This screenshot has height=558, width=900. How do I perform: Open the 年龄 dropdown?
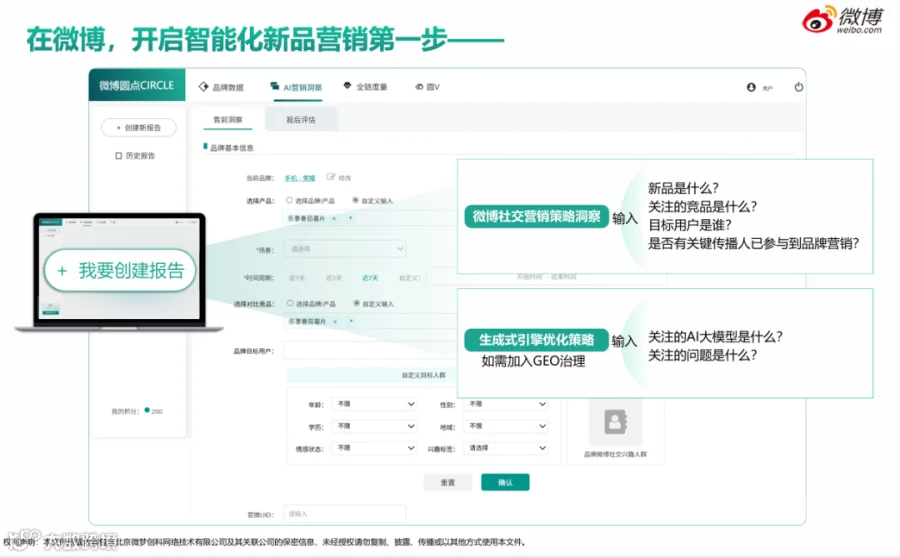coord(375,404)
